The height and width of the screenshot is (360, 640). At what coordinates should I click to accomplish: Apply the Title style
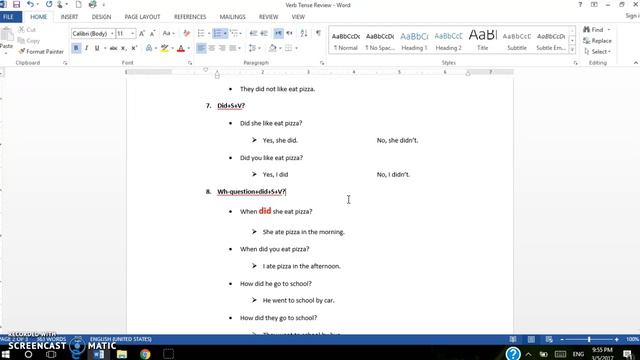(482, 41)
